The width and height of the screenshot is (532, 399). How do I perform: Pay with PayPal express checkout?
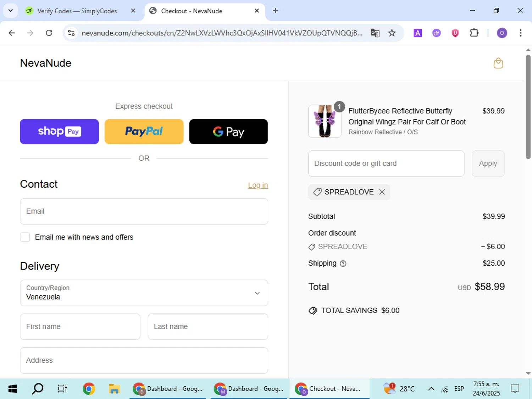pos(144,132)
